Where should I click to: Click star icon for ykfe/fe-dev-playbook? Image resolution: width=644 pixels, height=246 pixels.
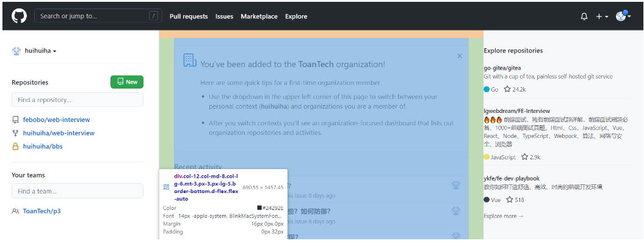(510, 200)
